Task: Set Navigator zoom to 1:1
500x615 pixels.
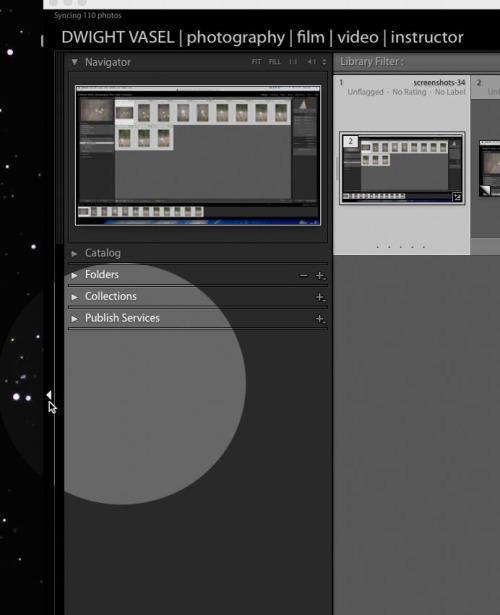Action: tap(293, 62)
